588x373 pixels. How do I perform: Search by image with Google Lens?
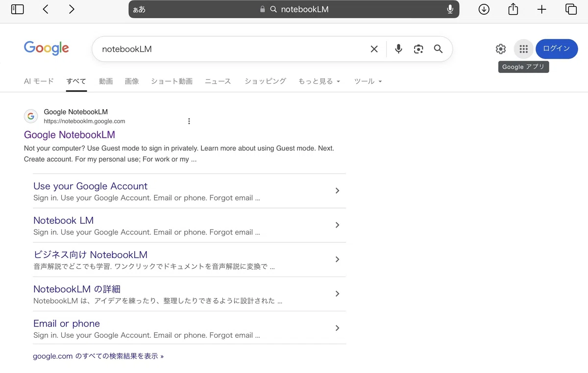pos(418,49)
